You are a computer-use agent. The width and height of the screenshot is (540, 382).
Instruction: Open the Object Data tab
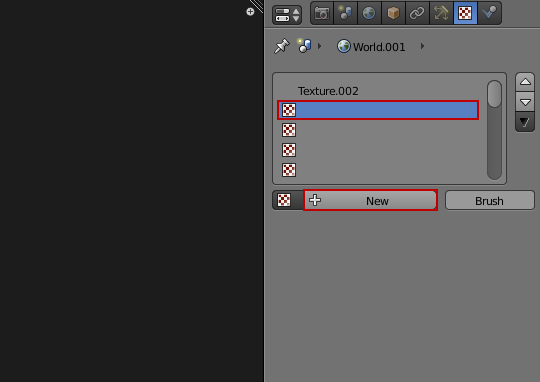click(441, 13)
